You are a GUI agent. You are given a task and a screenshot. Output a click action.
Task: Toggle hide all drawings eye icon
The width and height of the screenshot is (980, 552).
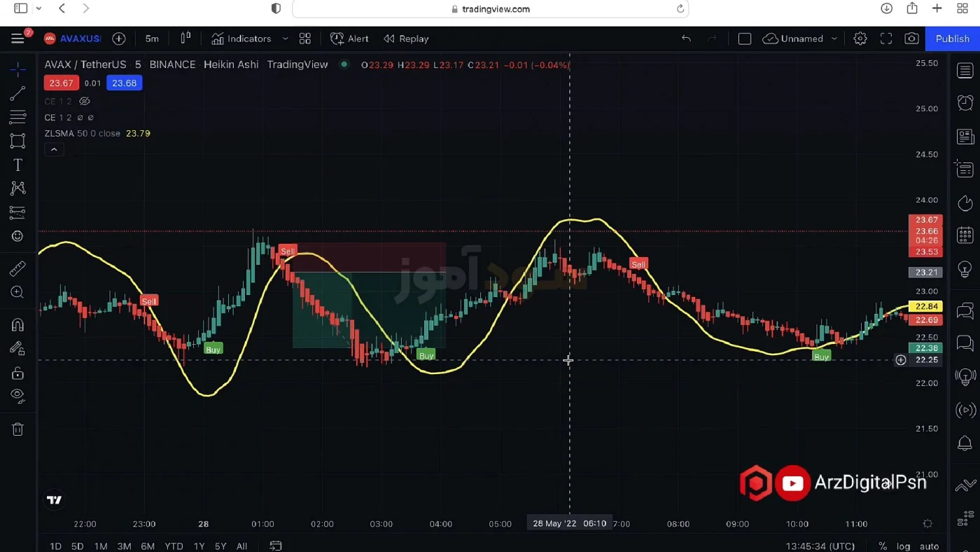(x=18, y=396)
